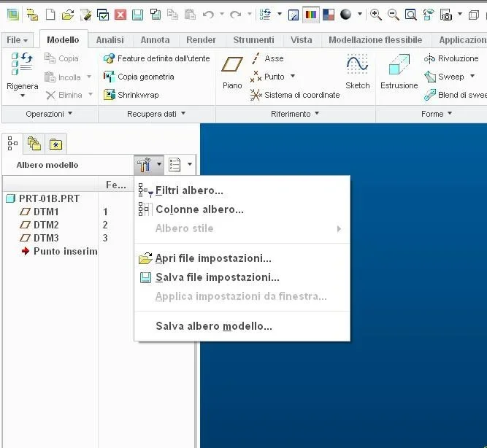Click the Redo arrow icon
The image size is (487, 448).
[236, 15]
